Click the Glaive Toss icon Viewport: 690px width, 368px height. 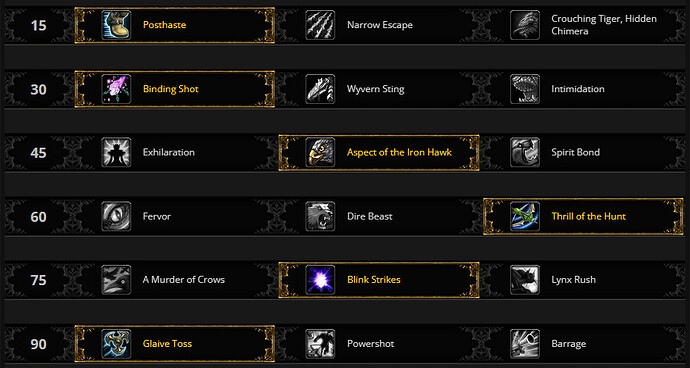pos(116,344)
